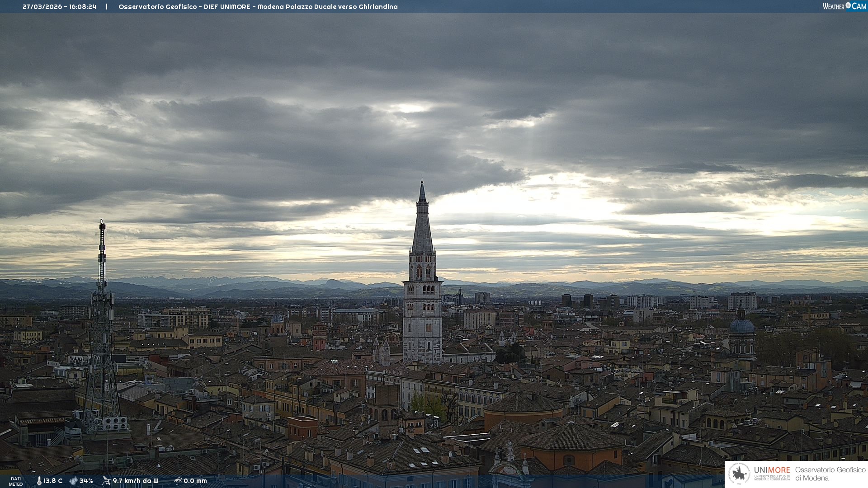Viewport: 868px width, 488px height.
Task: Click the bright sun patch in clouds
Action: (x=410, y=108)
